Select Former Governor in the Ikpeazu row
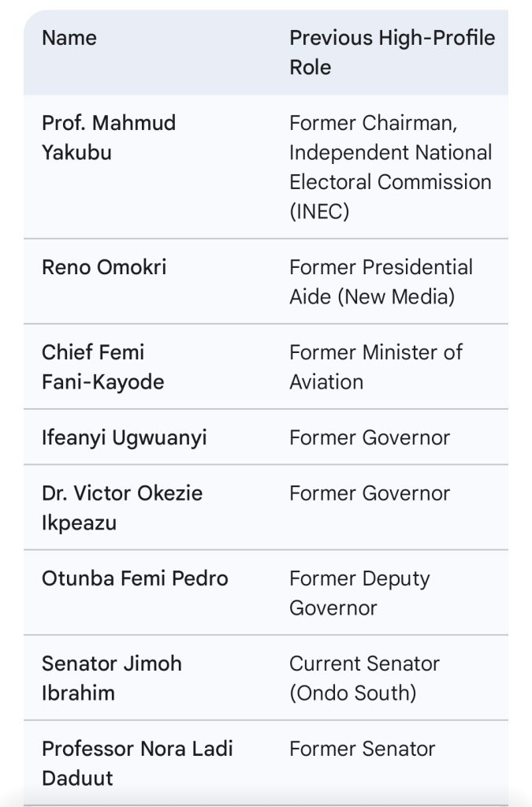Viewport: 532px width, 807px height. (x=370, y=493)
